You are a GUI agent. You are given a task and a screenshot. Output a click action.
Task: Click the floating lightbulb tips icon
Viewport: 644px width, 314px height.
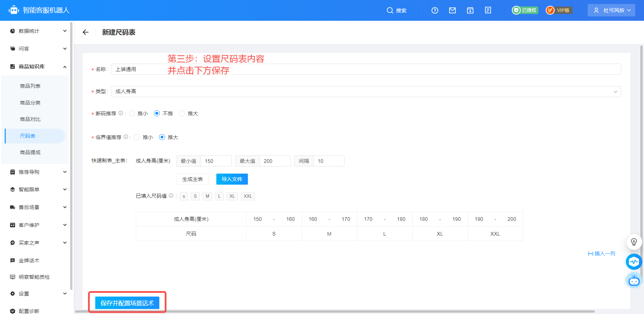634,242
